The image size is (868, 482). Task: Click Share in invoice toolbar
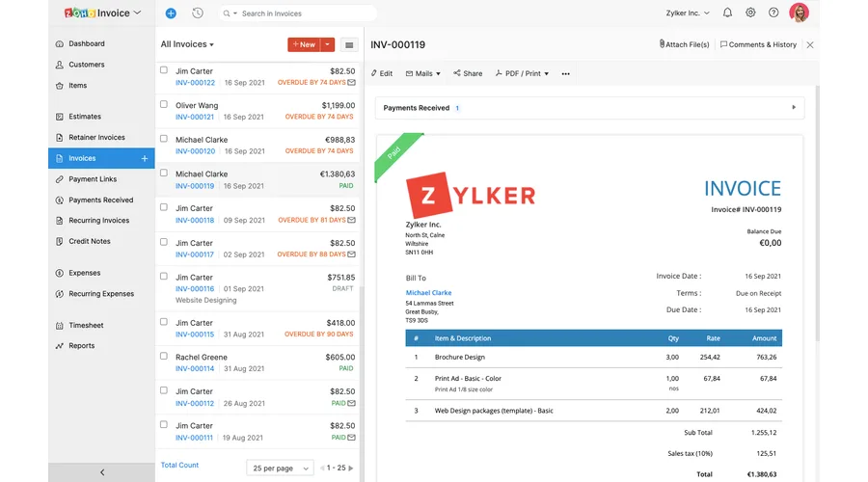pos(468,73)
